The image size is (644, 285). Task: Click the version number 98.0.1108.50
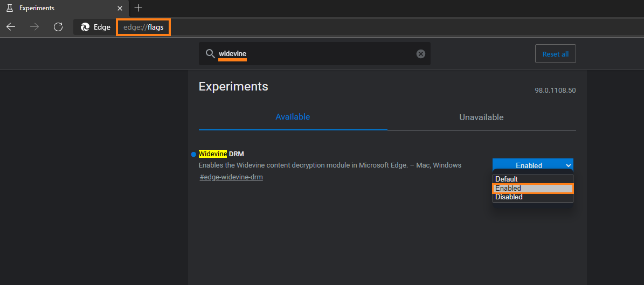[555, 91]
